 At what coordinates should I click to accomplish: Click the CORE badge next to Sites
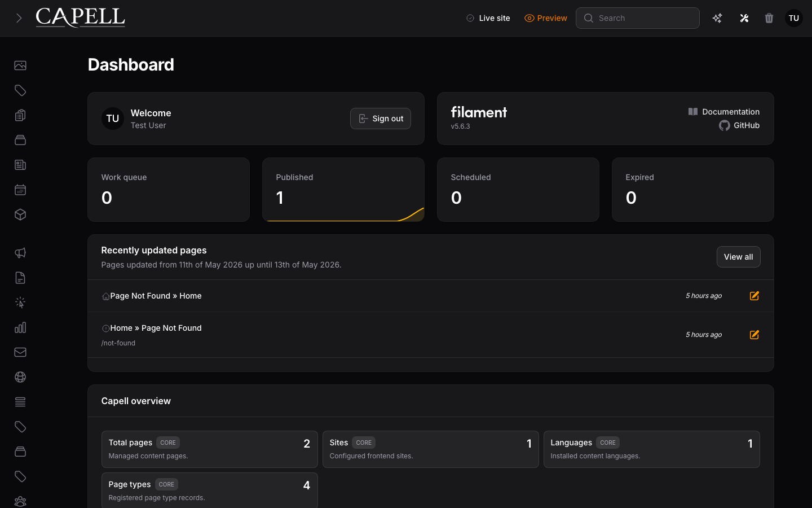tap(364, 443)
